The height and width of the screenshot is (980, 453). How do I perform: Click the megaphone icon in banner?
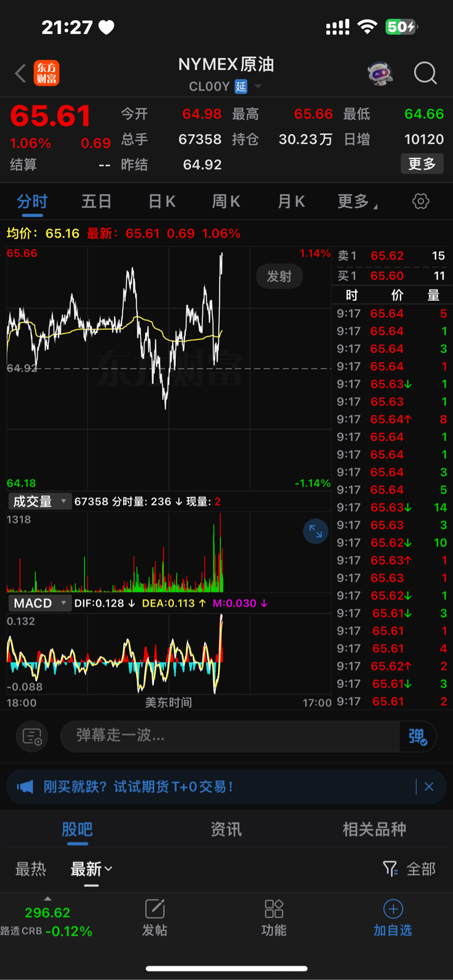coord(25,787)
